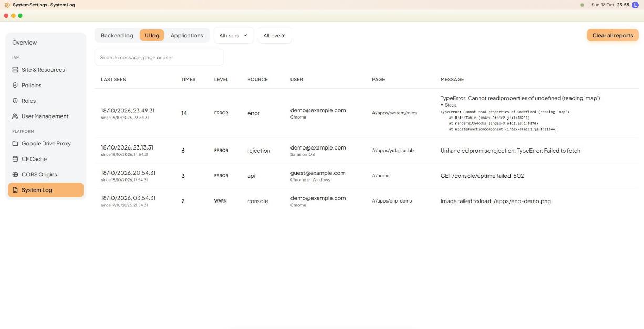Viewport: 644px width, 329px height.
Task: Focus the search message, page or user field
Action: pos(159,57)
